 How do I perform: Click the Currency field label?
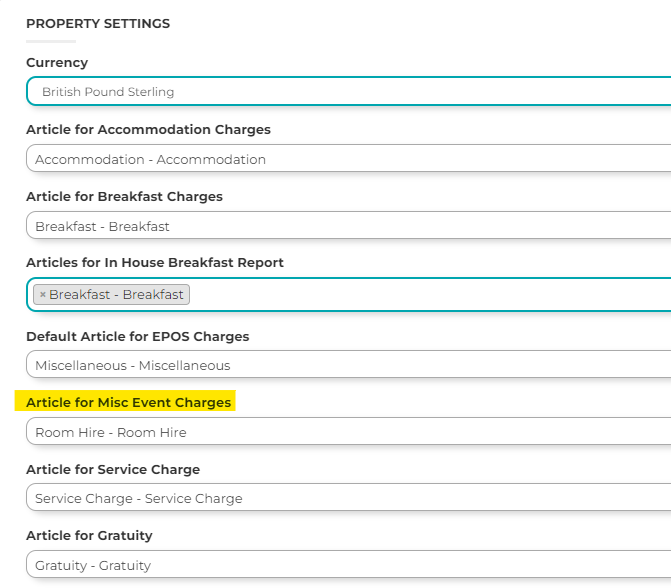[57, 62]
